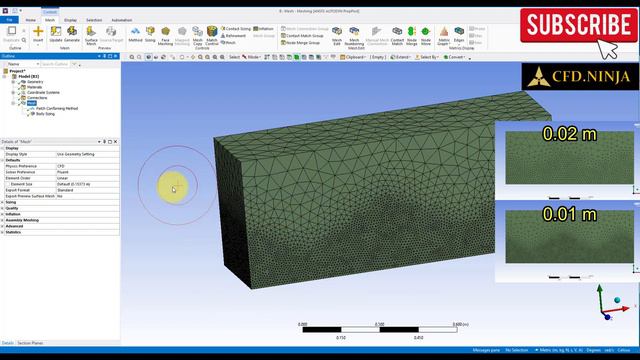Click the Refinement control
Viewport: 640px width, 360px height.
coord(233,36)
